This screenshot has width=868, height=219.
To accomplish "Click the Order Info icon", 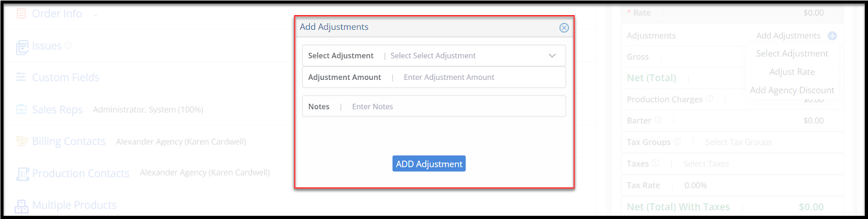I will (21, 14).
